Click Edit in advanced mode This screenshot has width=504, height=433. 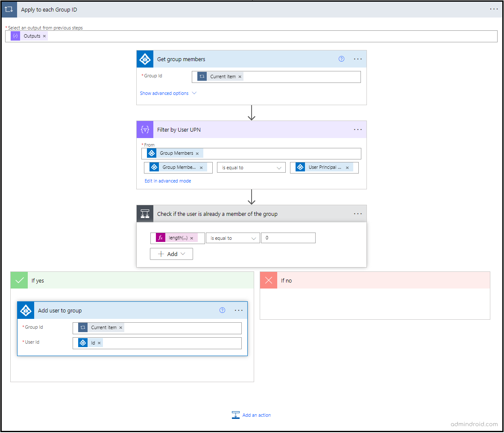point(167,181)
